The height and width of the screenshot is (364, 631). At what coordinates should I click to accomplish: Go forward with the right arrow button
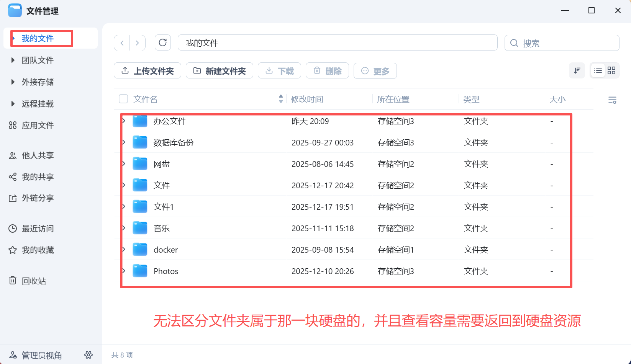[137, 43]
